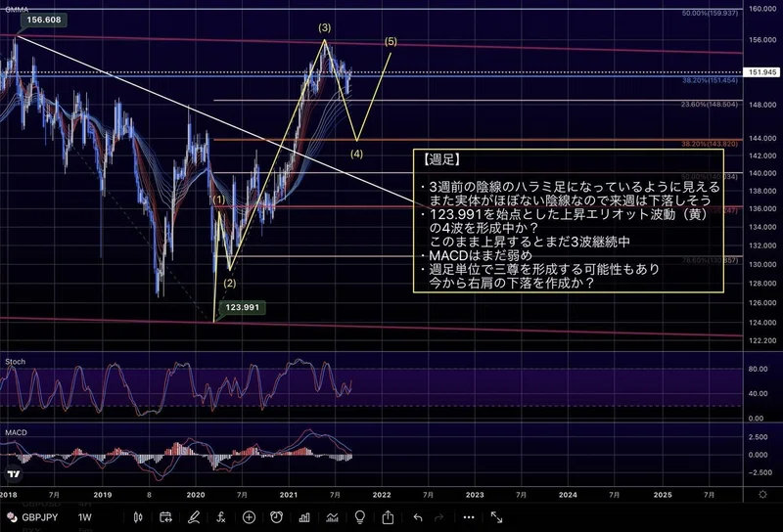Select the 【週足】 text note box

[569, 221]
